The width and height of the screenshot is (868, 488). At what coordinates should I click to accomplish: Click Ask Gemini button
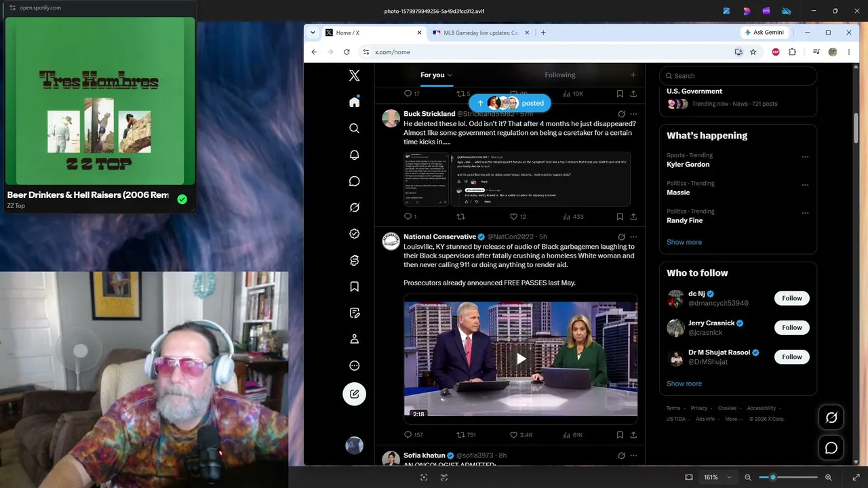(765, 33)
